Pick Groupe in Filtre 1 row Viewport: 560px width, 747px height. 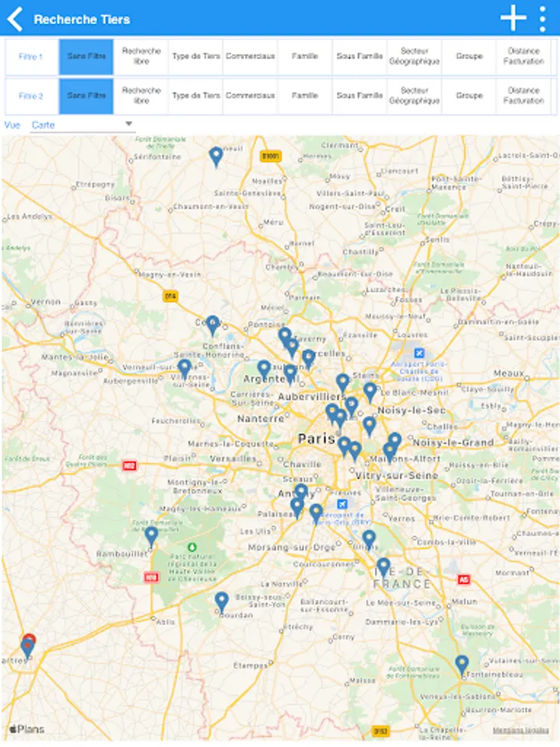(x=469, y=56)
